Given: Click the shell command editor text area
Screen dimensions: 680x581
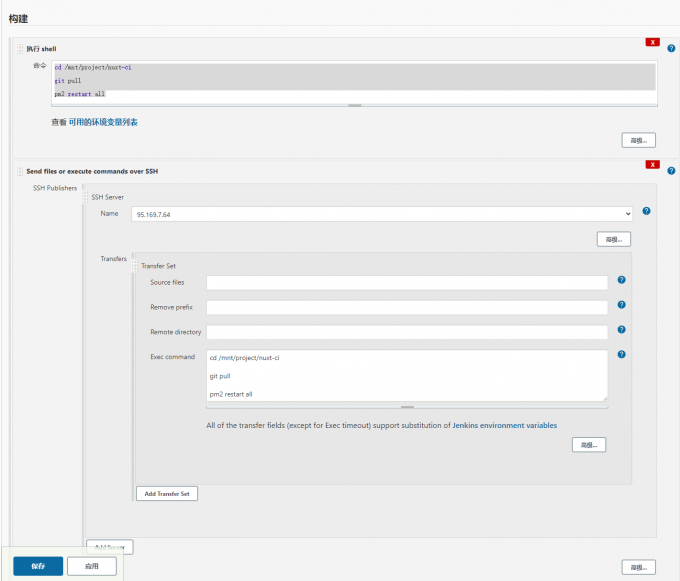Looking at the screenshot, I should tap(354, 82).
